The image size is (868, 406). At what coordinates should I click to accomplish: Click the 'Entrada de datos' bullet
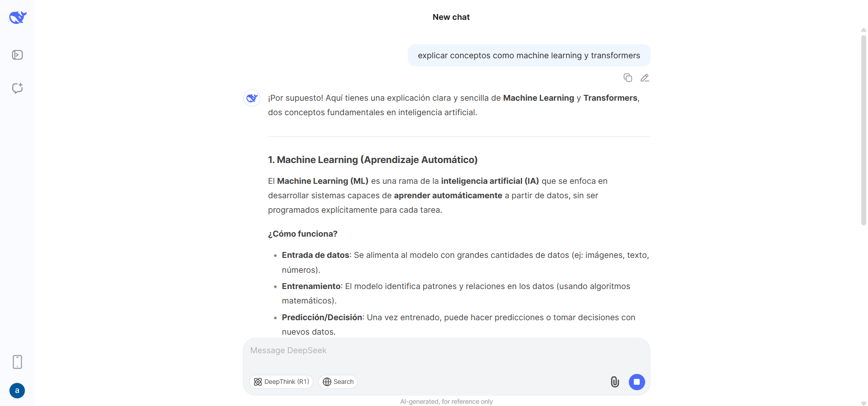coord(466,262)
